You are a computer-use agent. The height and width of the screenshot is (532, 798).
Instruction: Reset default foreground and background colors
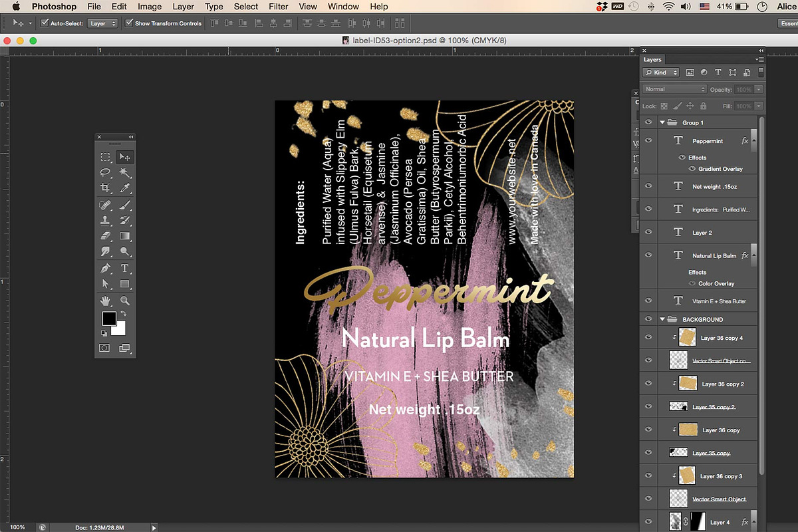(104, 333)
